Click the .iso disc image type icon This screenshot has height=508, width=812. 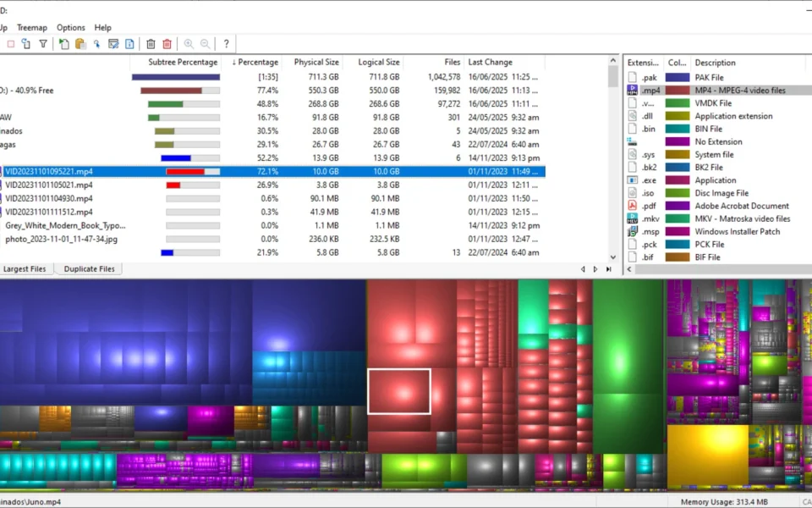632,193
